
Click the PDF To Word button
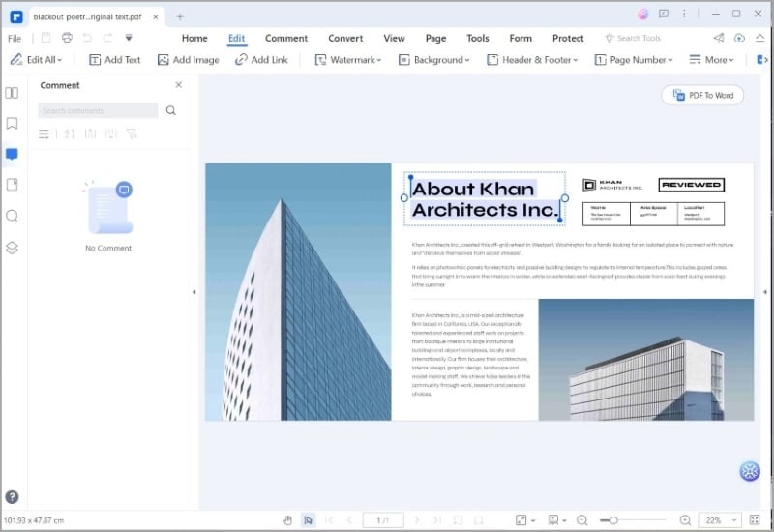pyautogui.click(x=702, y=95)
